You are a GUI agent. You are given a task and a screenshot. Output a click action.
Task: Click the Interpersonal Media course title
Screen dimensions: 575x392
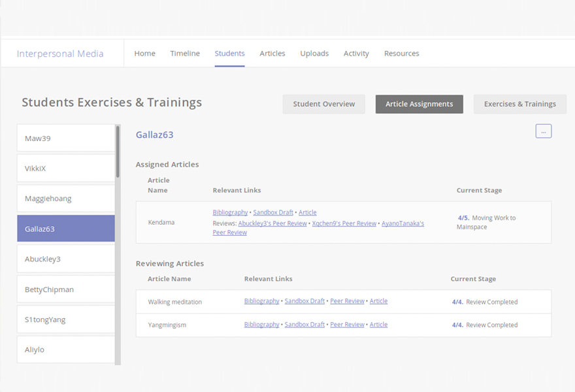[60, 54]
